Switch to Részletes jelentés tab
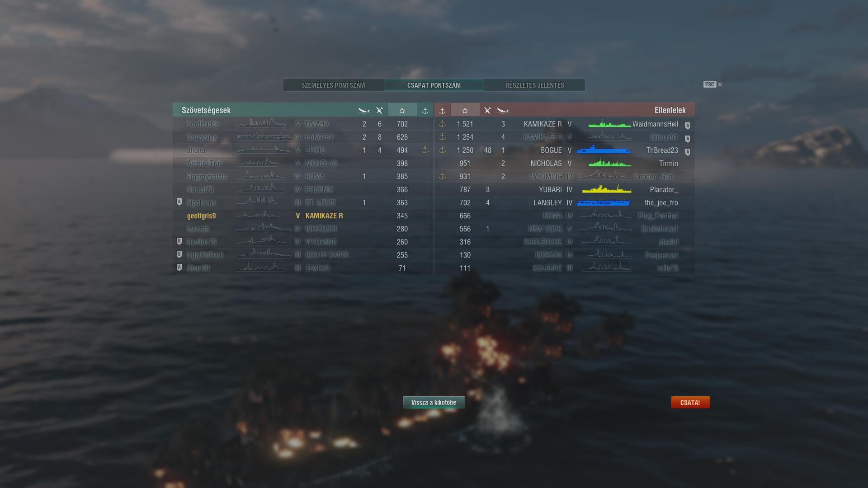Image resolution: width=868 pixels, height=488 pixels. coord(534,85)
